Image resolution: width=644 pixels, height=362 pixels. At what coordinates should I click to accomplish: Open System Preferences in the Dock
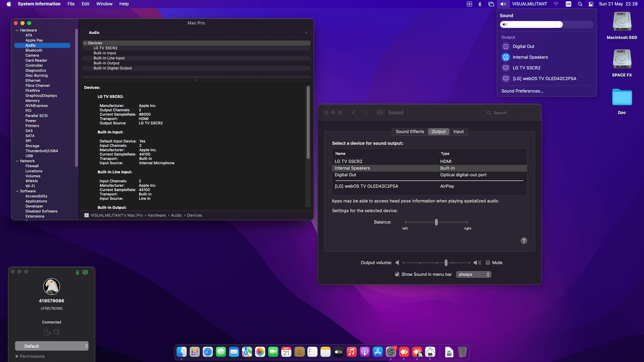[391, 352]
